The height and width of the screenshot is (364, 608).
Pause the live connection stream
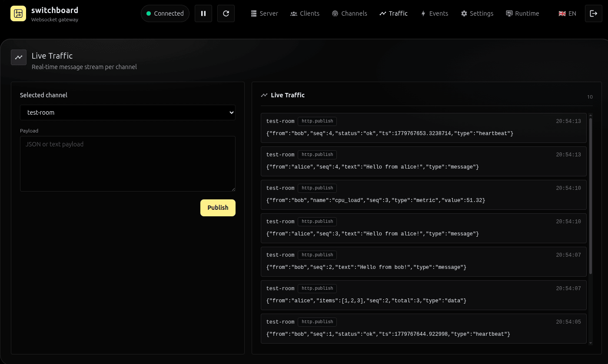203,13
